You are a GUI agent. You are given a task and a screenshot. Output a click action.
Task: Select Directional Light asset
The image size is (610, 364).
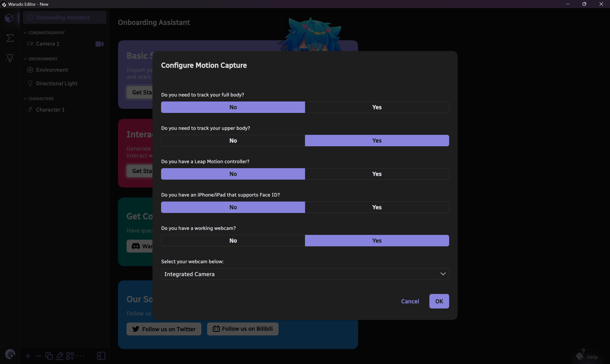point(65,83)
